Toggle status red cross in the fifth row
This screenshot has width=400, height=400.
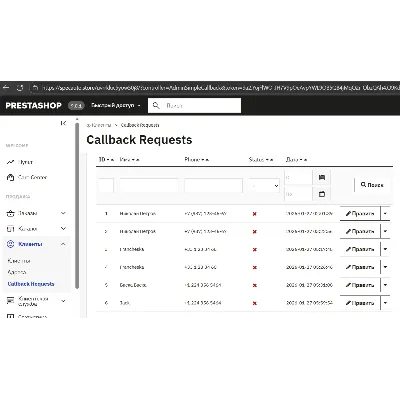click(255, 285)
